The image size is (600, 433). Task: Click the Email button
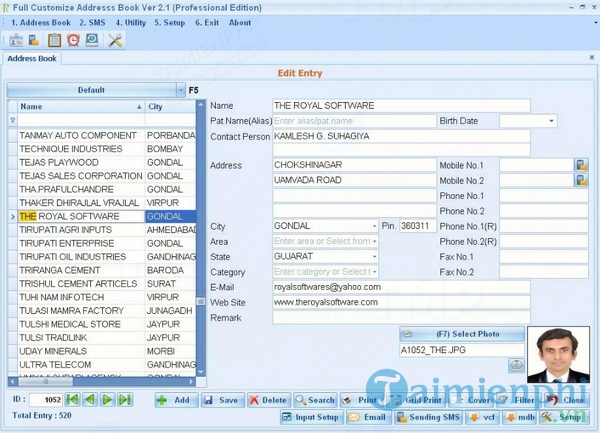pos(369,417)
